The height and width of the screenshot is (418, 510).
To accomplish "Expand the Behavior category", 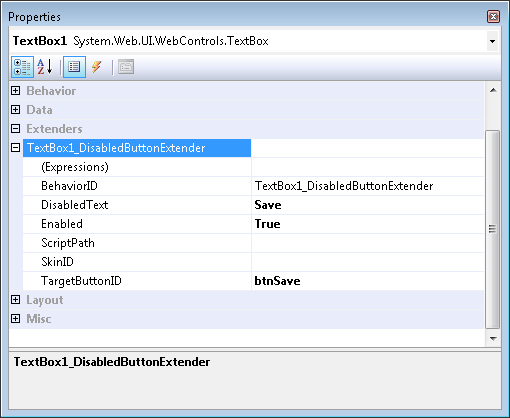I will tap(16, 91).
